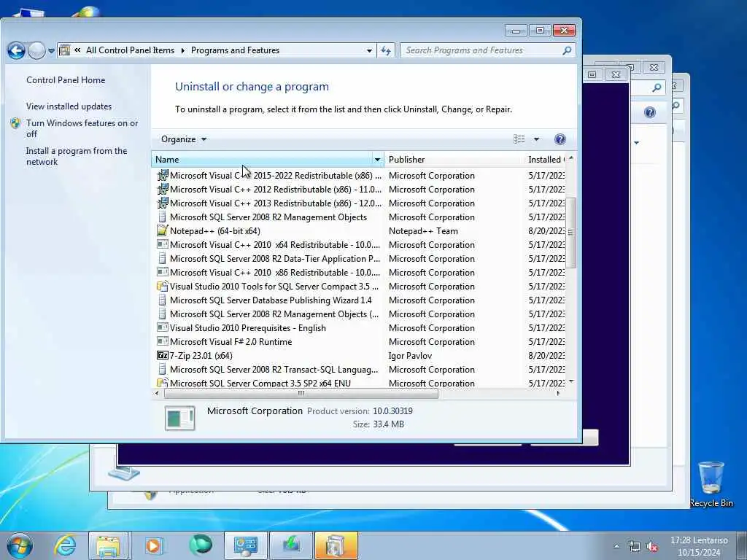Open the Organize menu
Image resolution: width=747 pixels, height=560 pixels.
183,139
